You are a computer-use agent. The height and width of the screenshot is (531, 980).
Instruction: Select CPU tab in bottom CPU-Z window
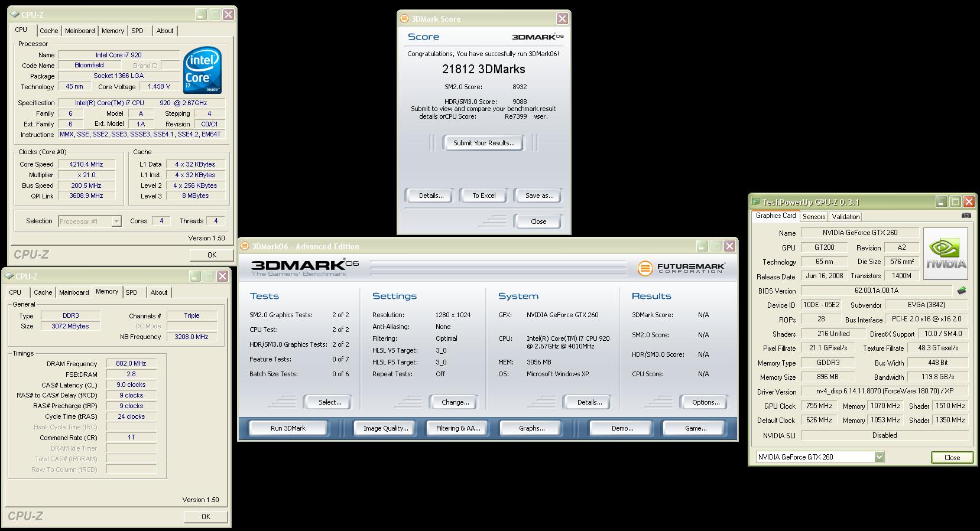pos(15,292)
